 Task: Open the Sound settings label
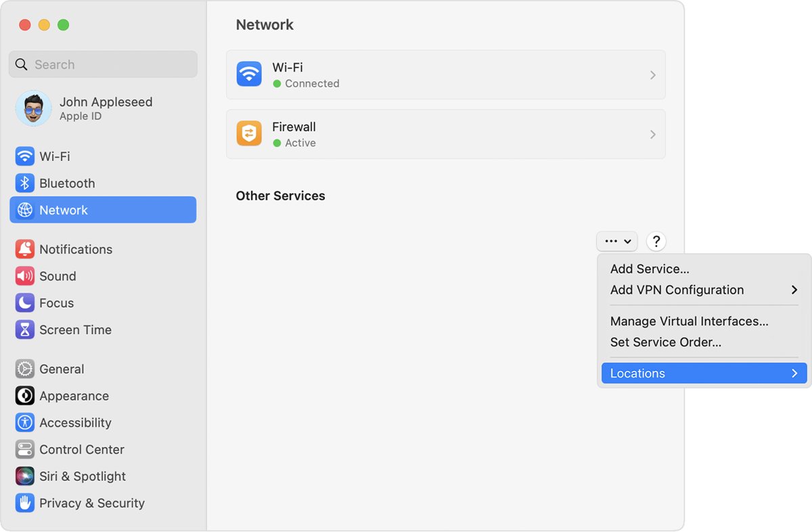point(58,276)
